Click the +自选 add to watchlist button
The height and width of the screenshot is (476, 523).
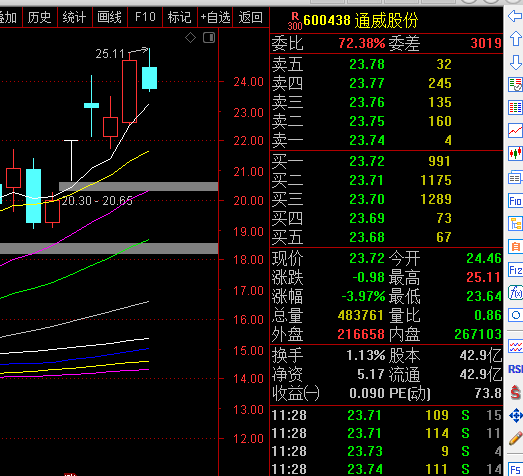pyautogui.click(x=215, y=17)
